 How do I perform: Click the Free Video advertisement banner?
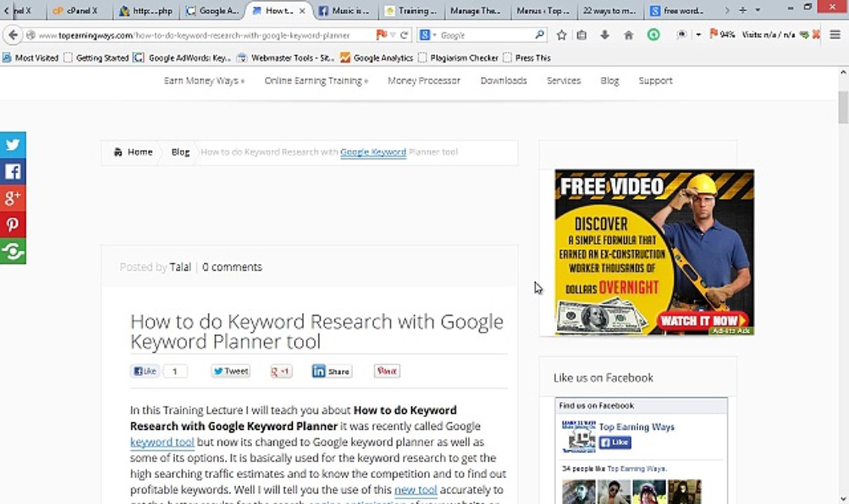[x=654, y=252]
